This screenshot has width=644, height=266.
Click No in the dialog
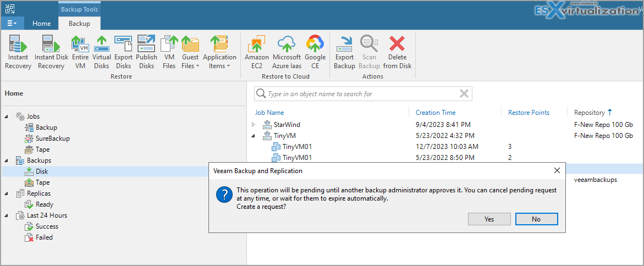point(536,219)
